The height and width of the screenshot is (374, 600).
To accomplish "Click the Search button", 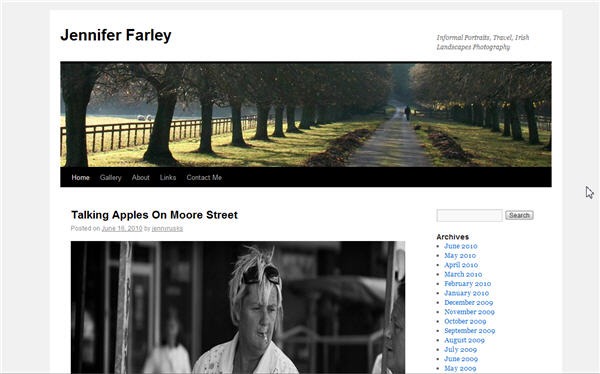I will 519,216.
